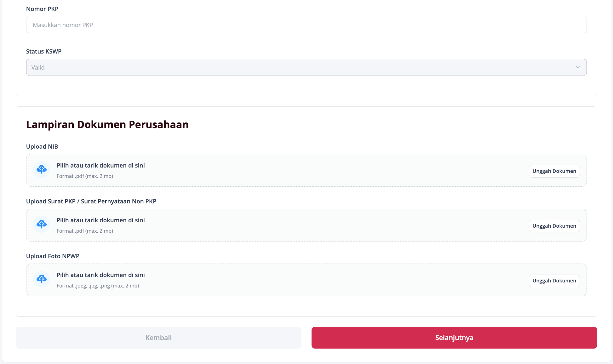Image resolution: width=613 pixels, height=364 pixels.
Task: Click the cloud upload icon for Upload NIB
Action: (x=42, y=170)
